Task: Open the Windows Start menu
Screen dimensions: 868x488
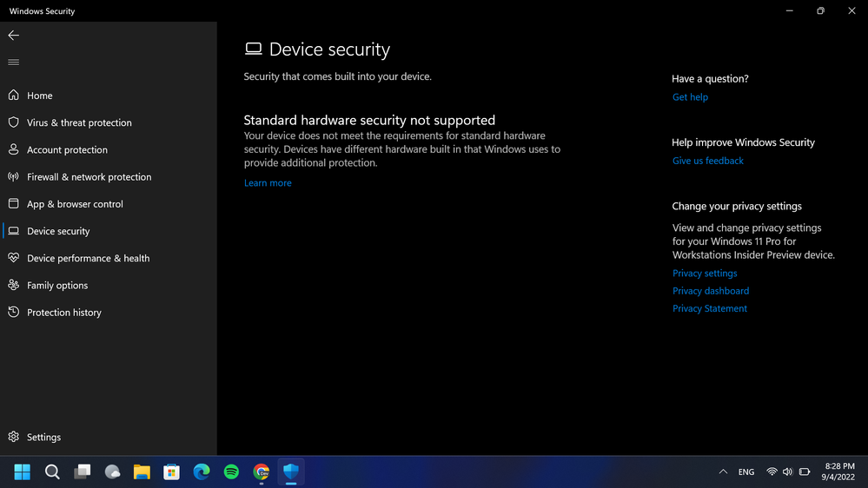Action: pos(22,472)
